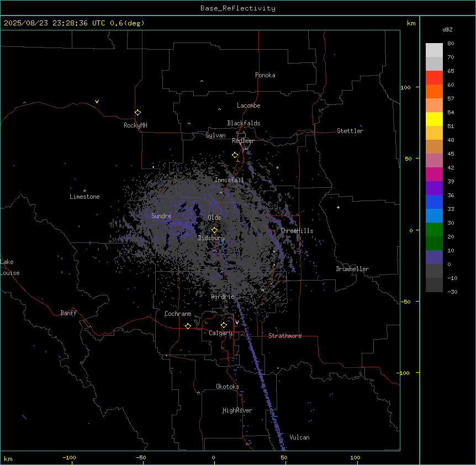The width and height of the screenshot is (476, 465).
Task: Click the yellow radar marker near Olds
Action: (x=214, y=230)
